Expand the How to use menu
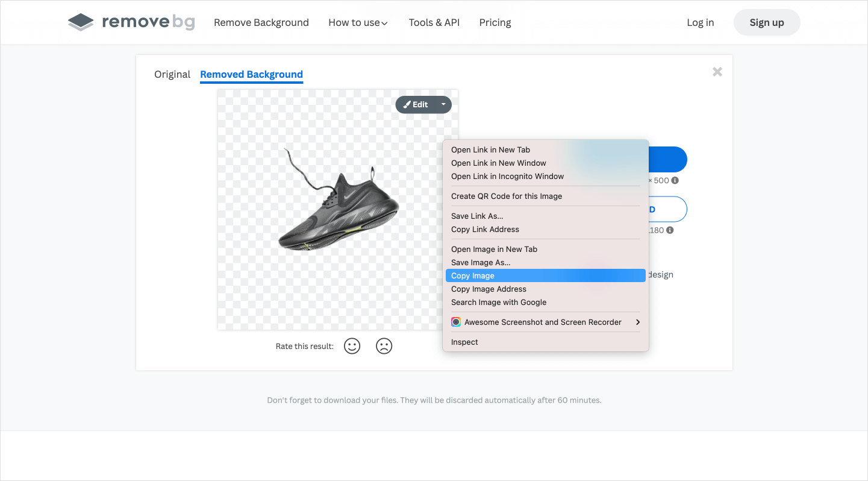 click(358, 23)
